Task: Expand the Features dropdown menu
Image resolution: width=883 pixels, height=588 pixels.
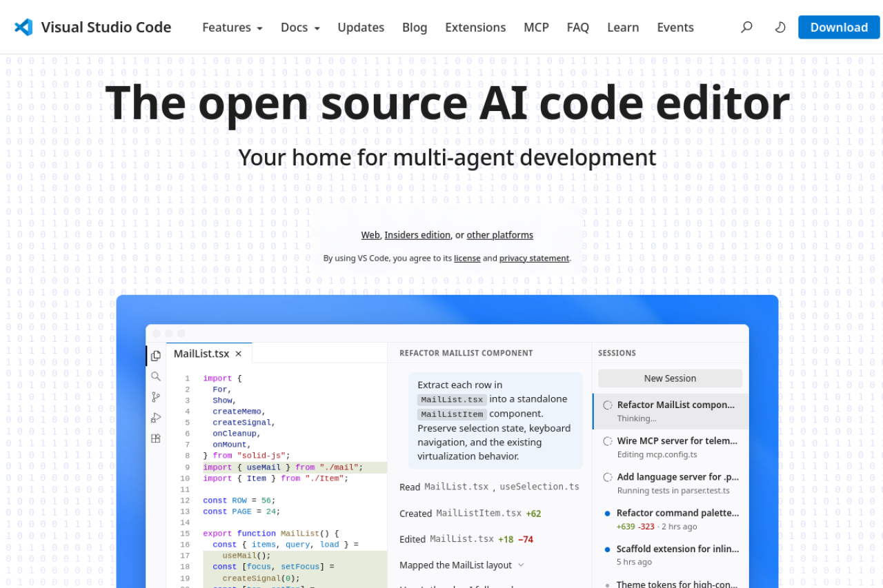Action: click(x=232, y=28)
